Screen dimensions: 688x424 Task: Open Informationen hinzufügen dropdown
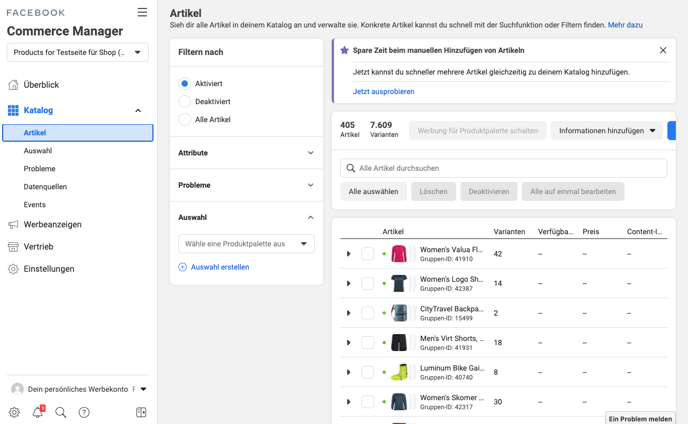[x=607, y=131]
